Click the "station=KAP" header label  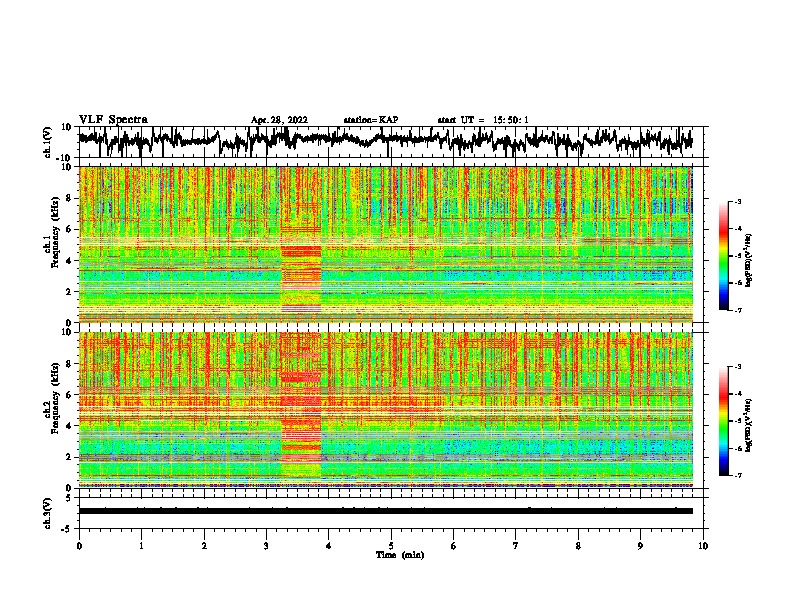tap(371, 120)
